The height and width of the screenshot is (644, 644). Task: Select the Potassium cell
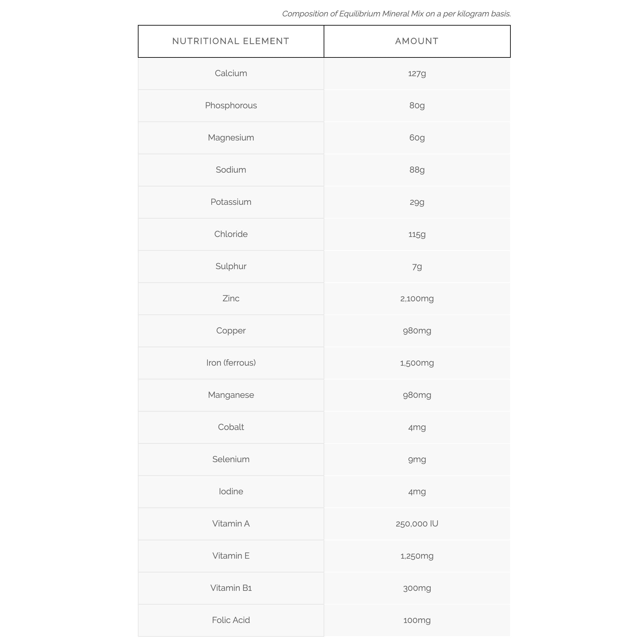pyautogui.click(x=231, y=202)
